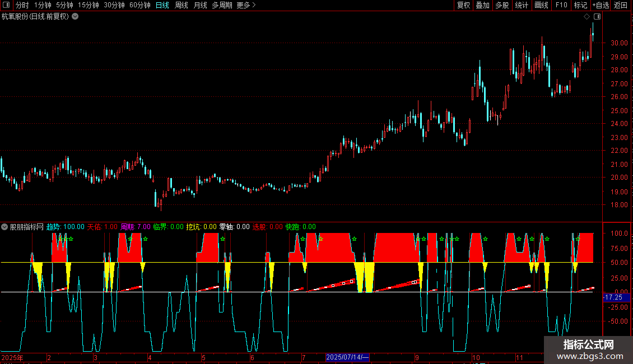Image resolution: width=633 pixels, height=364 pixels.
Task: Click the -17.25 indicator value tag
Action: coord(616,297)
